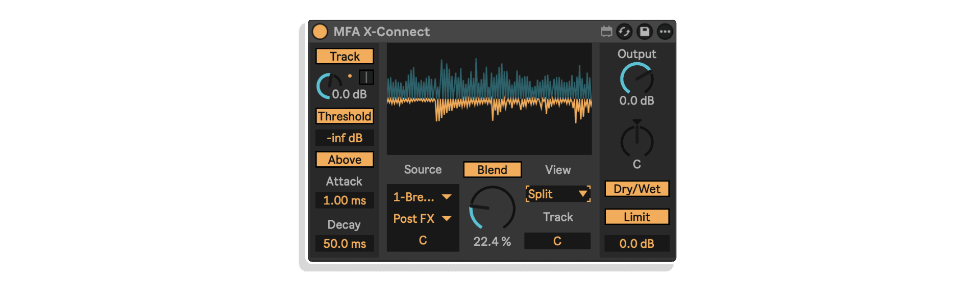The image size is (980, 281).
Task: Toggle the Blend button
Action: click(x=492, y=170)
